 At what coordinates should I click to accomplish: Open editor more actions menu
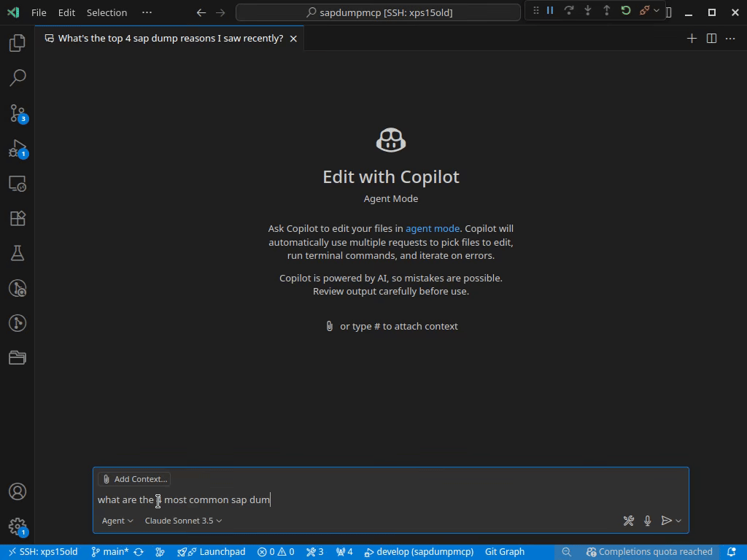pos(730,39)
